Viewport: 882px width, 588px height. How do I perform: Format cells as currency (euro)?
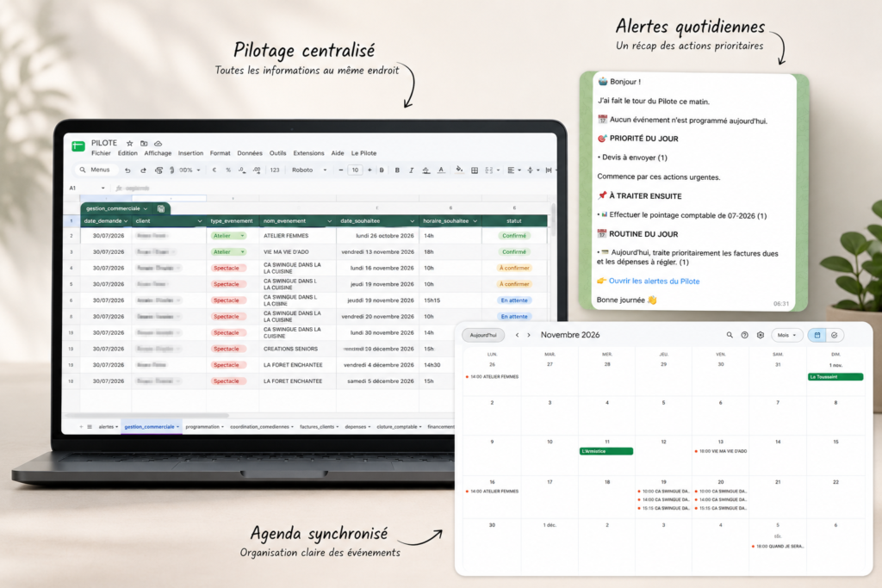[x=214, y=170]
